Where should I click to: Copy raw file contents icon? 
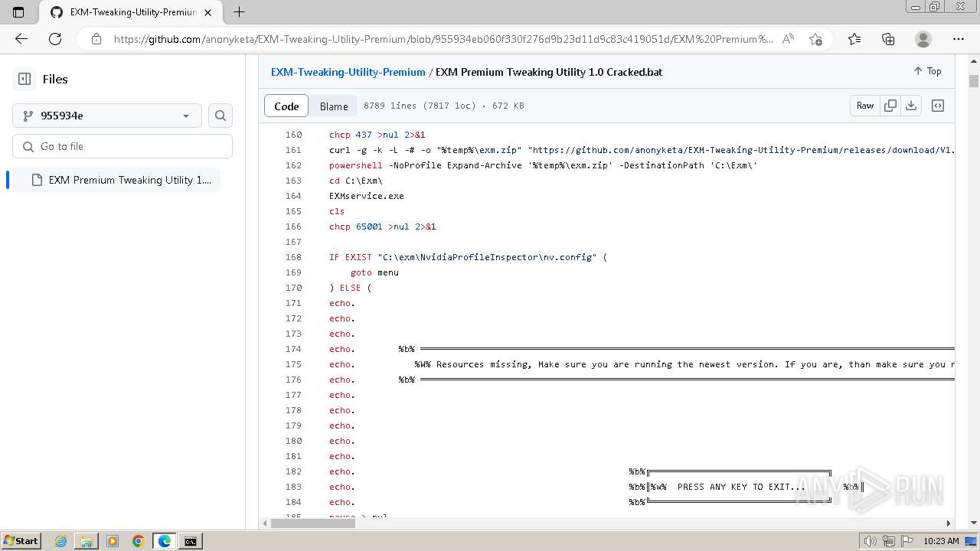pyautogui.click(x=890, y=106)
